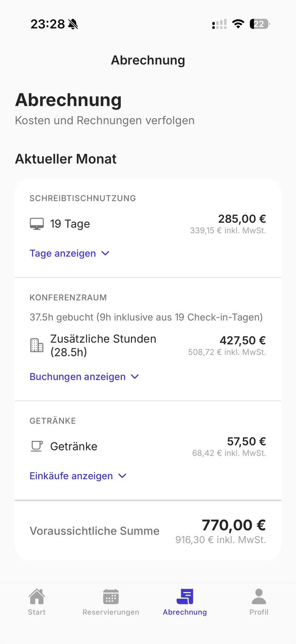
Task: Select the Voraussichtliche Summe total row
Action: (148, 531)
